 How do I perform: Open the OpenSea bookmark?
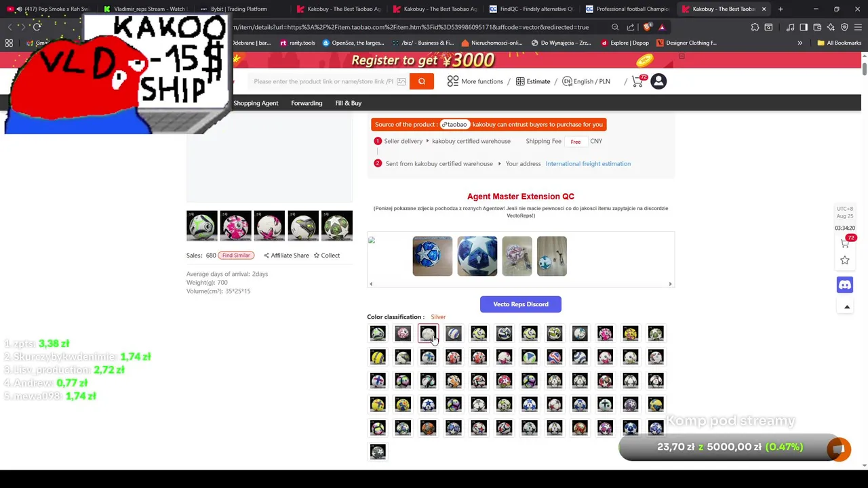[353, 43]
